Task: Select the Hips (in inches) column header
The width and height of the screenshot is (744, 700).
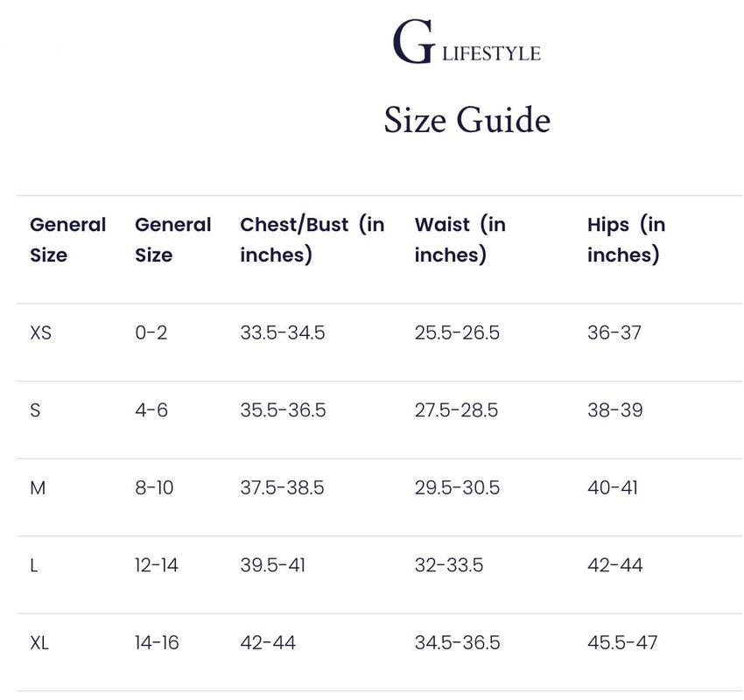Action: 626,239
